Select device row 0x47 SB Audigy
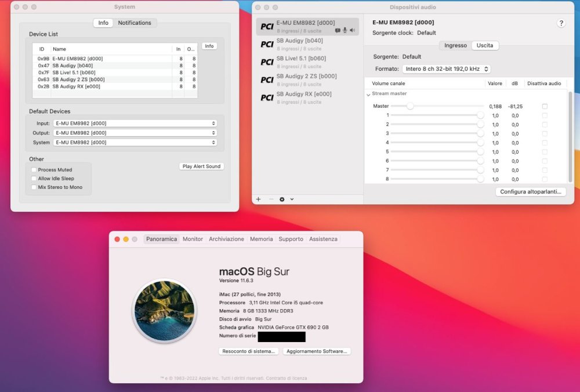This screenshot has height=392, width=580. coord(115,66)
